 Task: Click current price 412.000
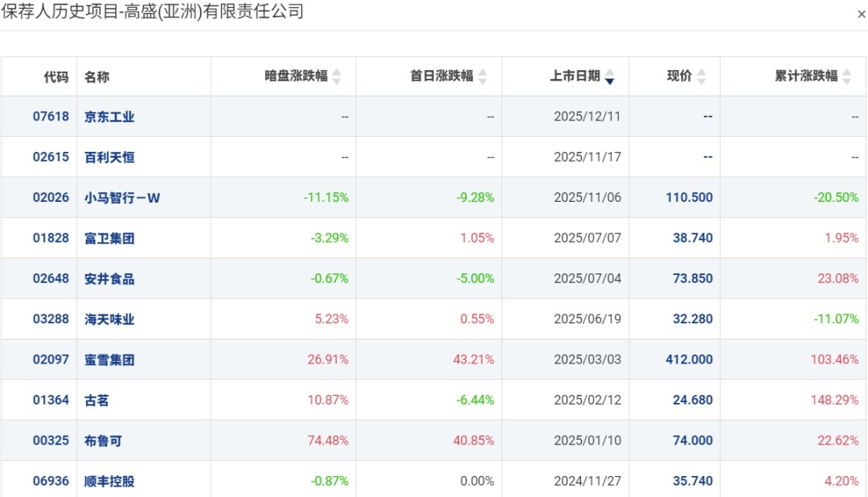[x=690, y=359]
